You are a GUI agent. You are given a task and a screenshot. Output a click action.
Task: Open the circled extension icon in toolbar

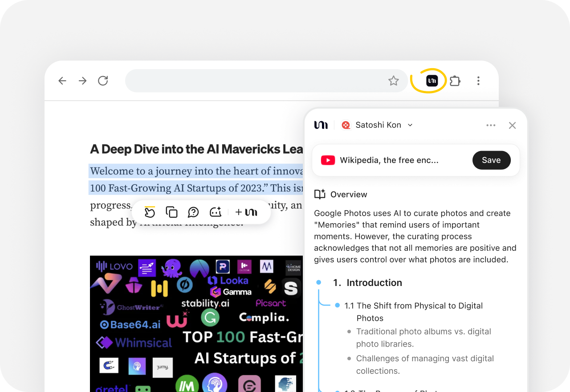point(432,81)
